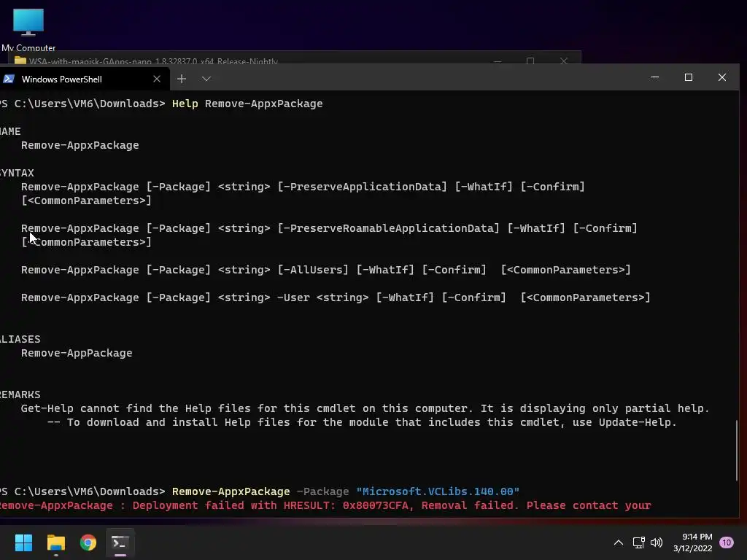
Task: Close the PowerShell terminal window
Action: coord(722,77)
